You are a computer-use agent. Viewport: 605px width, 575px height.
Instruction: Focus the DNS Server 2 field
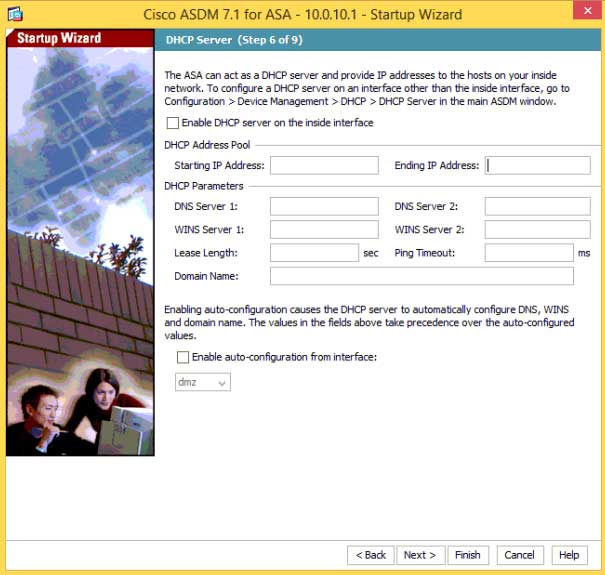tap(537, 206)
